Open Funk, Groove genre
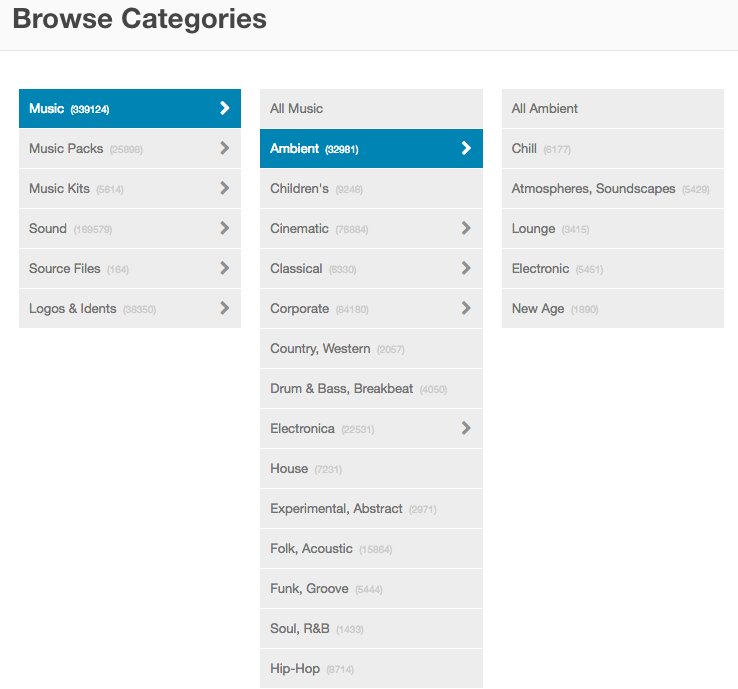738x689 pixels. [371, 588]
